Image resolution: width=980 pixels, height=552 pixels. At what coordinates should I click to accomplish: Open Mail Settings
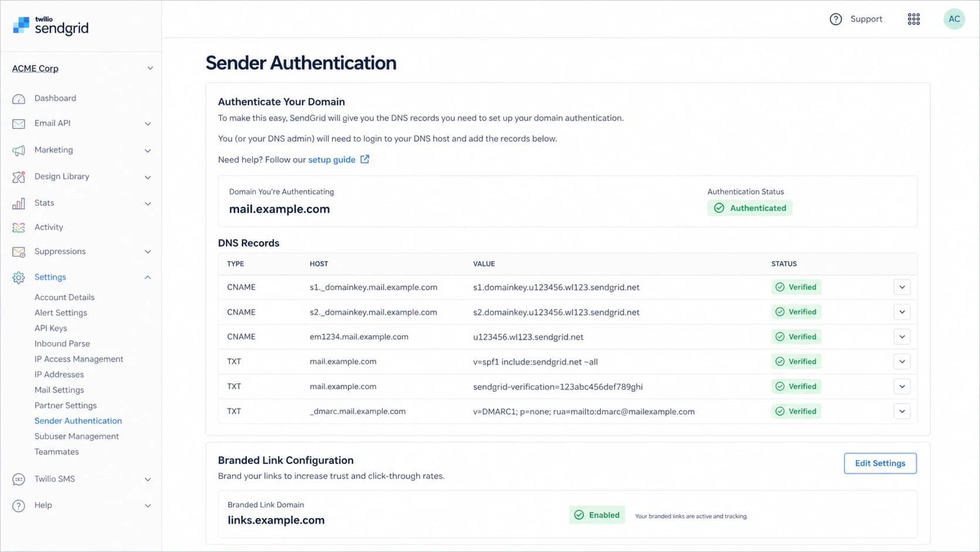click(x=59, y=390)
